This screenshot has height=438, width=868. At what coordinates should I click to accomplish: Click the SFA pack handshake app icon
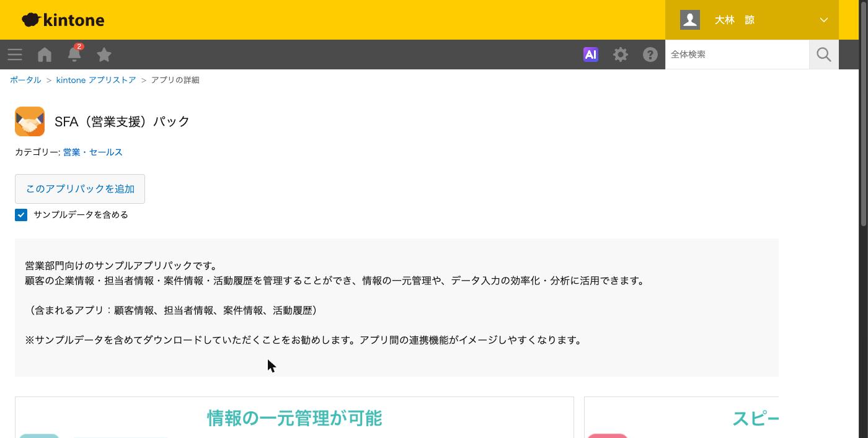30,121
